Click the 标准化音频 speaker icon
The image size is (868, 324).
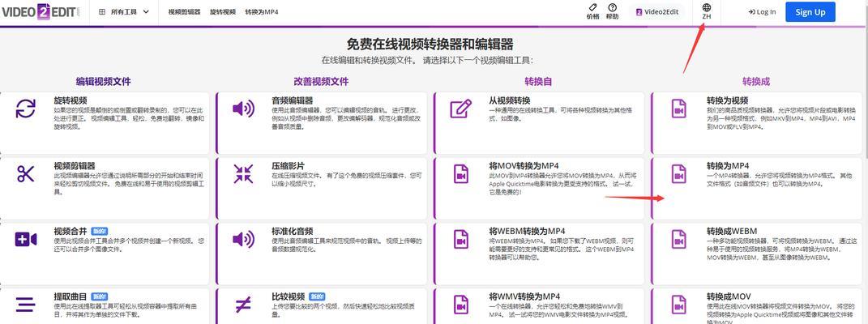pos(243,239)
